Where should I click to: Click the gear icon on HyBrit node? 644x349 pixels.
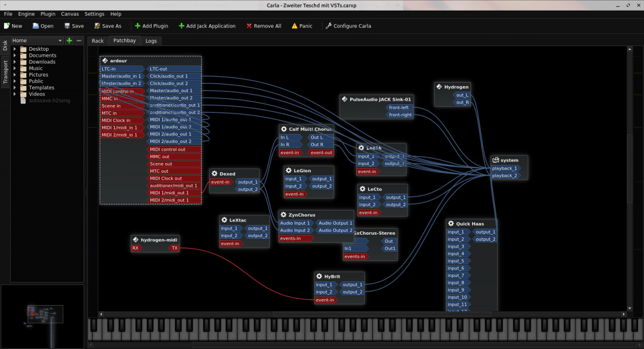tap(319, 276)
